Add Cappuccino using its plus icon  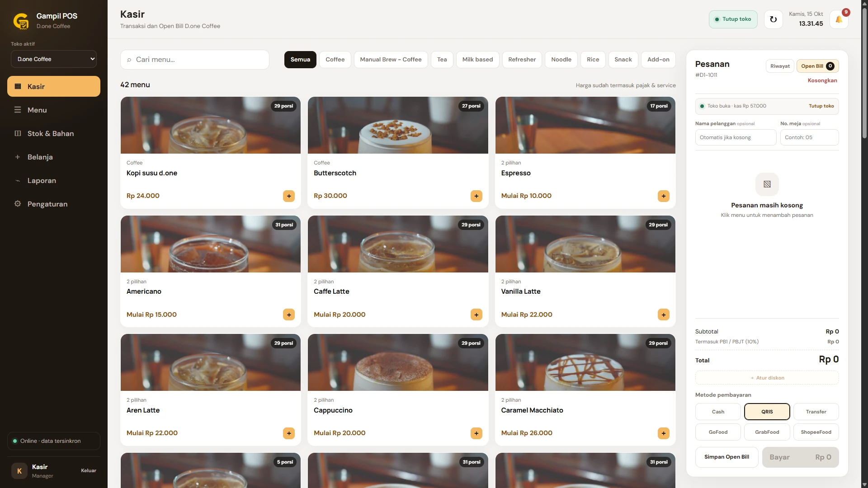click(476, 433)
